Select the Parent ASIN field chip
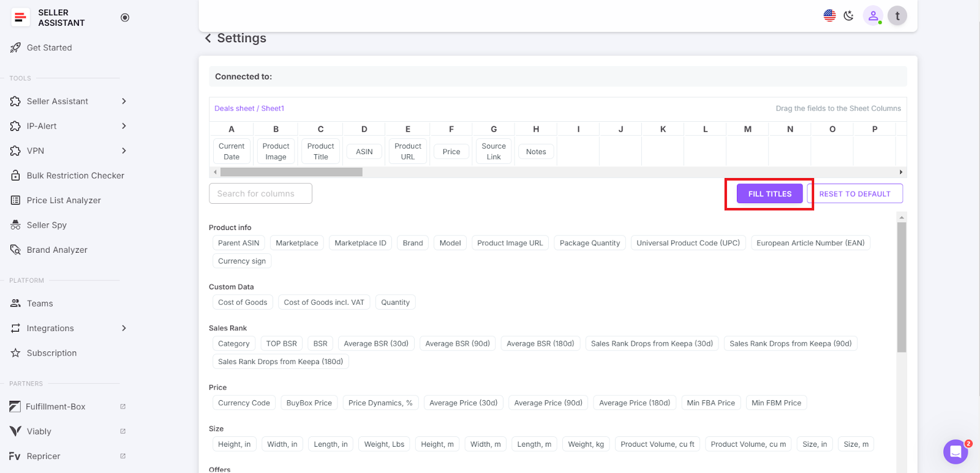980x473 pixels. click(x=239, y=243)
